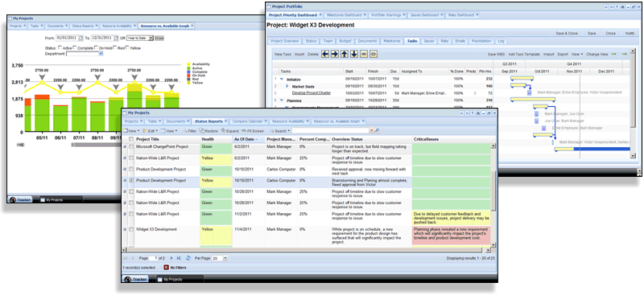Click the Restore icon in Status Reports toolbar

coord(202,131)
